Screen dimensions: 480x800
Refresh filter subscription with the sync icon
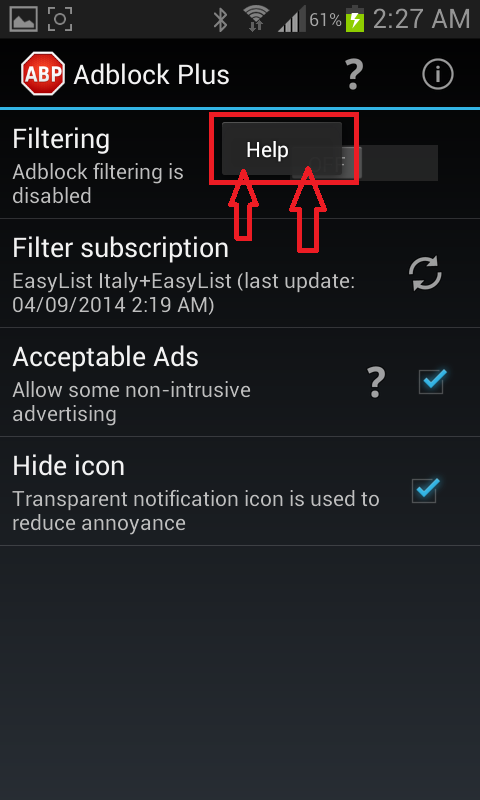click(425, 273)
